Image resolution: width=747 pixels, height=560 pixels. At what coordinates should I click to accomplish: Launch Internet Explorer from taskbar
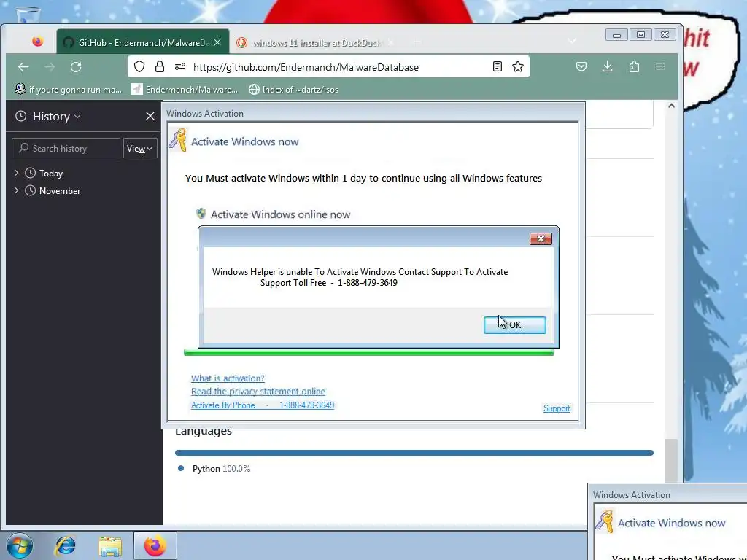(65, 545)
